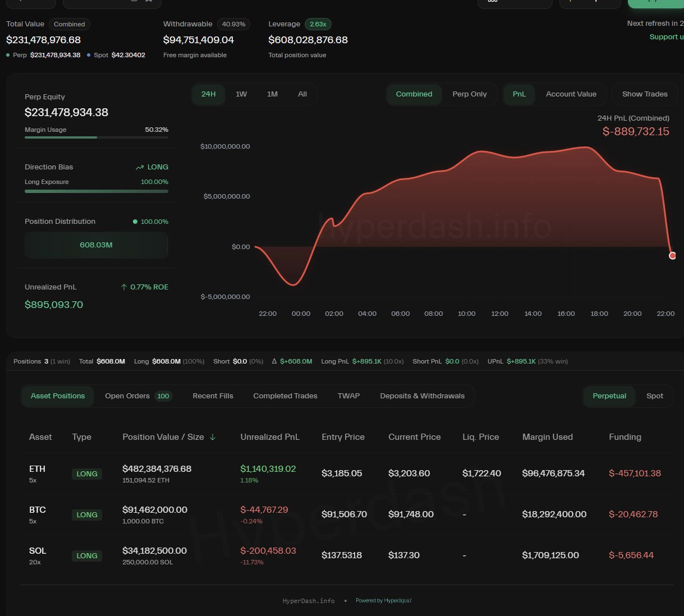The height and width of the screenshot is (616, 684).
Task: Enable Show Trades on the PnL chart
Action: pyautogui.click(x=644, y=94)
